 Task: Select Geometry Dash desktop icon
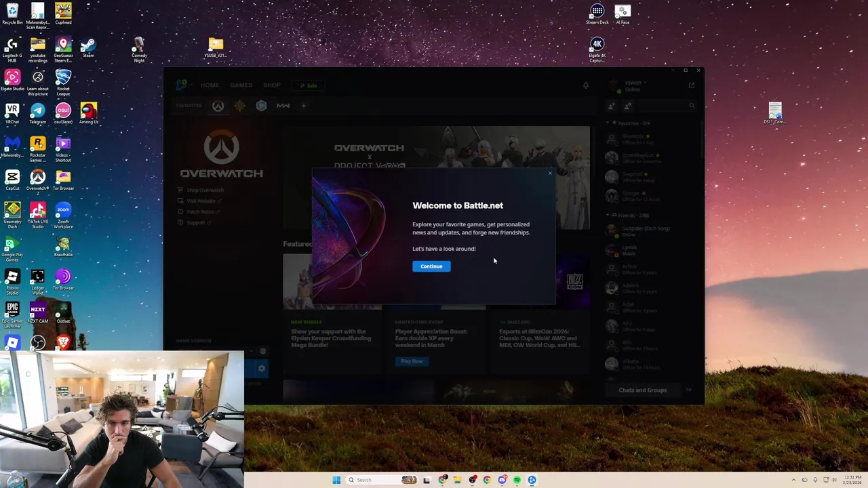point(12,216)
